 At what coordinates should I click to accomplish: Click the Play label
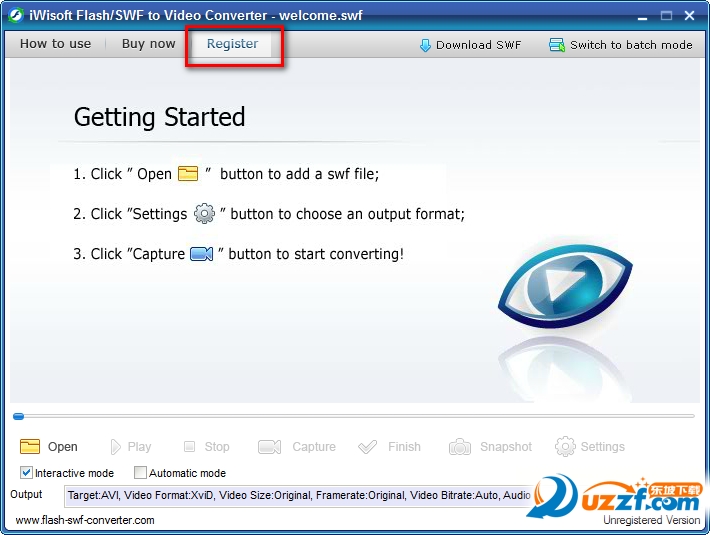click(x=139, y=447)
